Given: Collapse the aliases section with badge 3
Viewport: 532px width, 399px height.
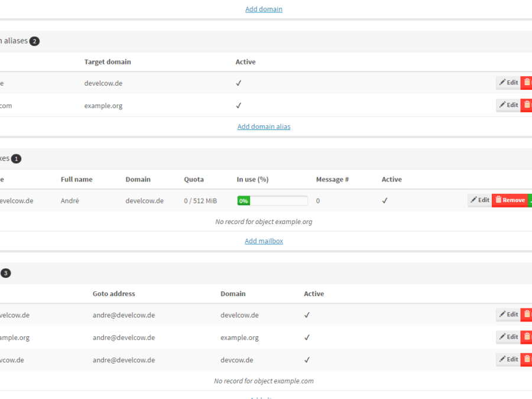Looking at the screenshot, I should [6, 273].
